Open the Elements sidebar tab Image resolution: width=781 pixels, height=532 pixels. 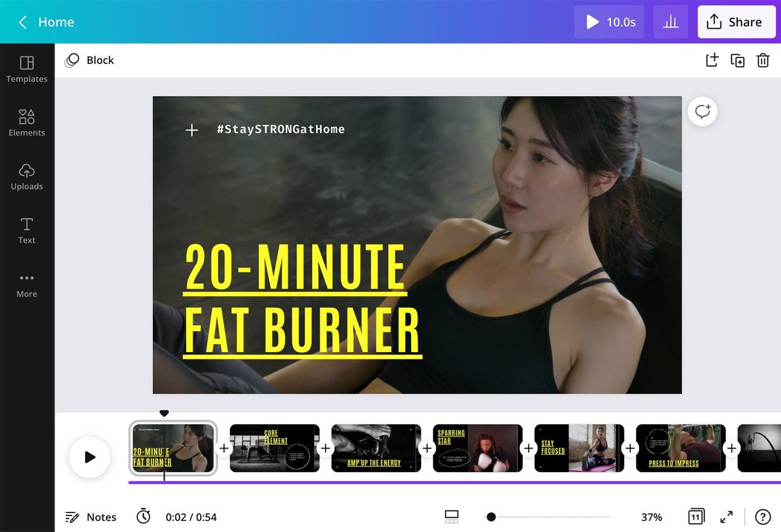point(27,122)
